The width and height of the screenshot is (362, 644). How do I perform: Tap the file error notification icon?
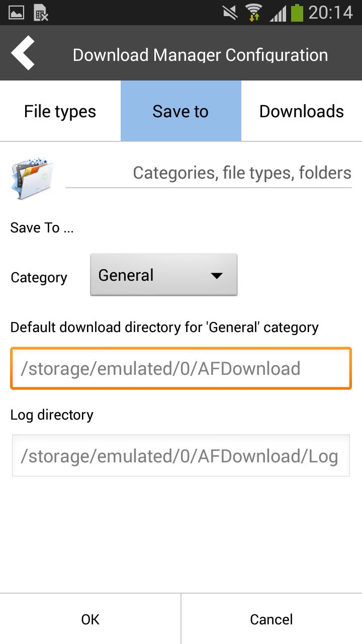[41, 12]
